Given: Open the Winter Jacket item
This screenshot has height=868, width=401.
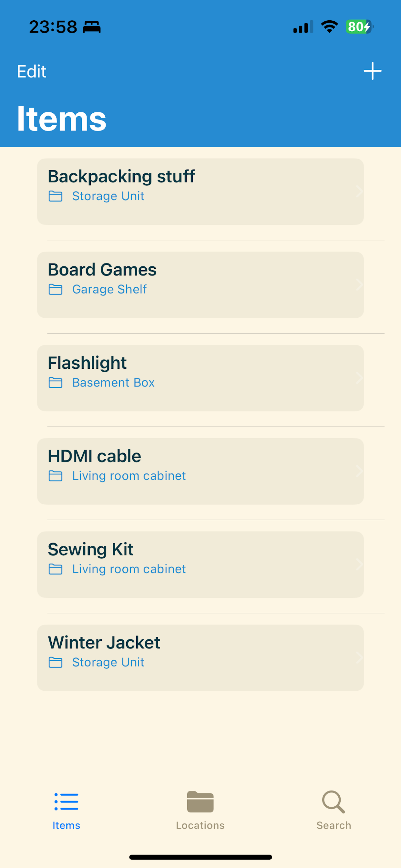Looking at the screenshot, I should coord(200,658).
